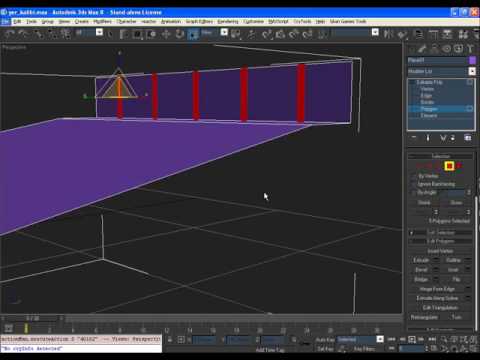The image size is (480, 360).
Task: Open the Rendering menu
Action: point(228,21)
